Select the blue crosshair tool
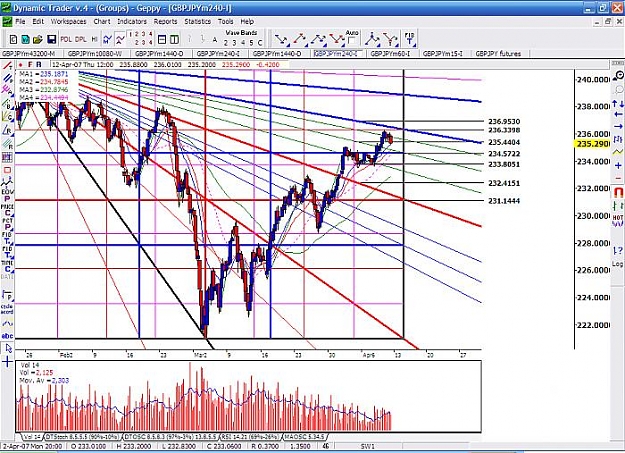The image size is (625, 453). click(x=7, y=362)
